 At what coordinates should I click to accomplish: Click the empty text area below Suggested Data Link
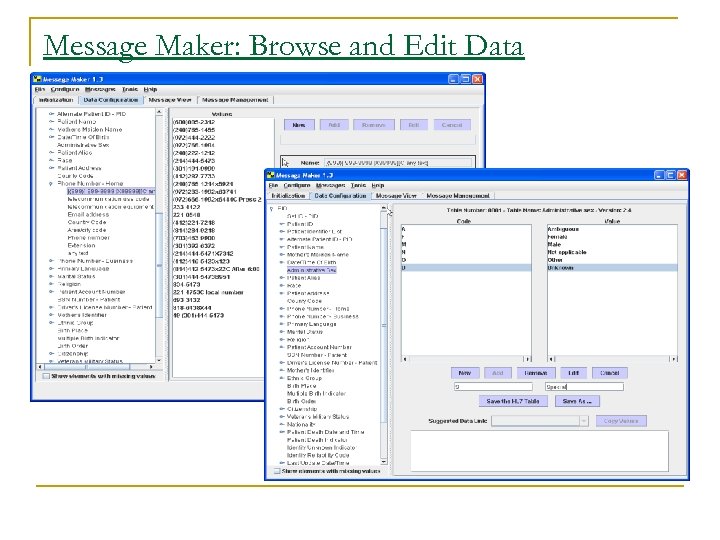(539, 450)
